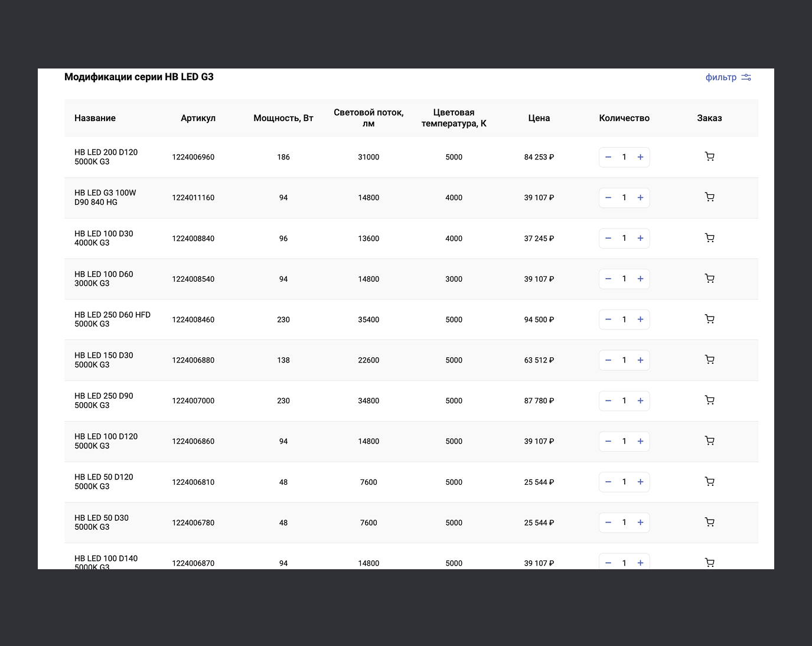Increase quantity for article 1224008460
The image size is (812, 646).
tap(640, 319)
